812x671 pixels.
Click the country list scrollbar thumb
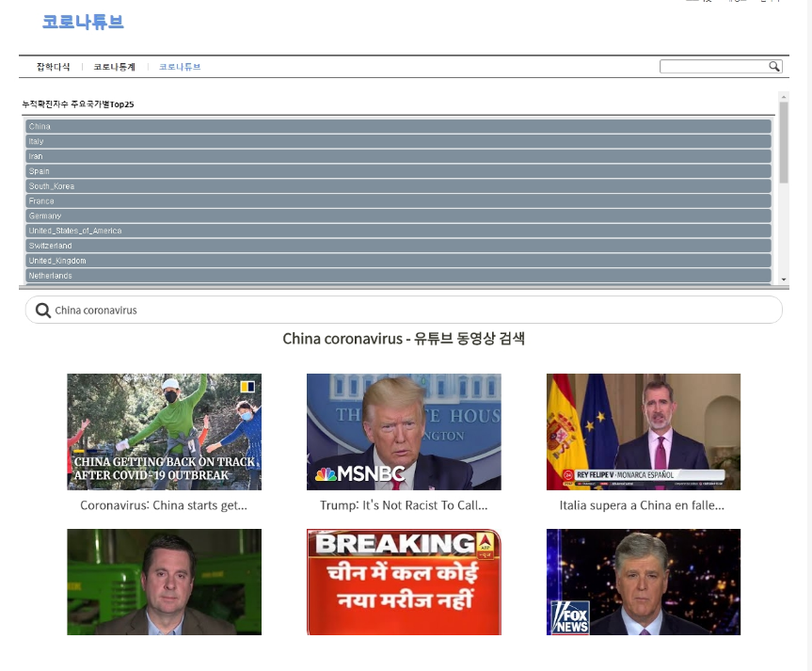tap(784, 141)
